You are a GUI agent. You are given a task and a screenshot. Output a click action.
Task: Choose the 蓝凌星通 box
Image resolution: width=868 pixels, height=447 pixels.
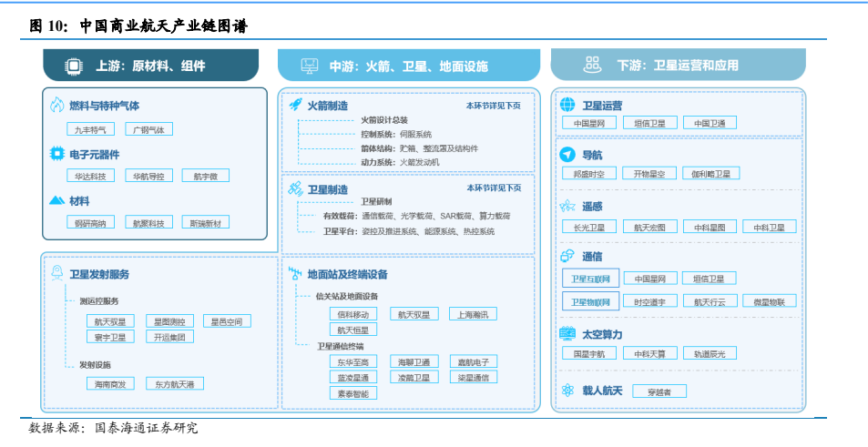click(x=353, y=377)
